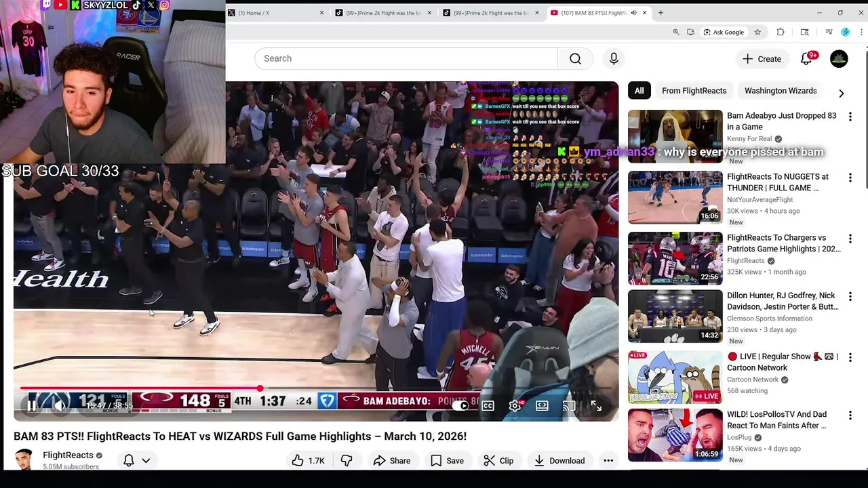Like the video (1.7K thumbs up)
The image size is (868, 488).
(x=309, y=461)
